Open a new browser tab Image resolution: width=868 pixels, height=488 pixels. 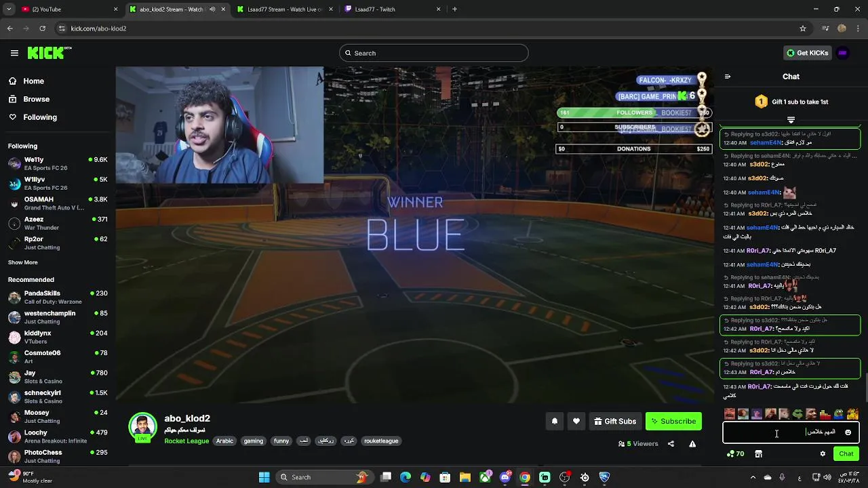point(454,9)
